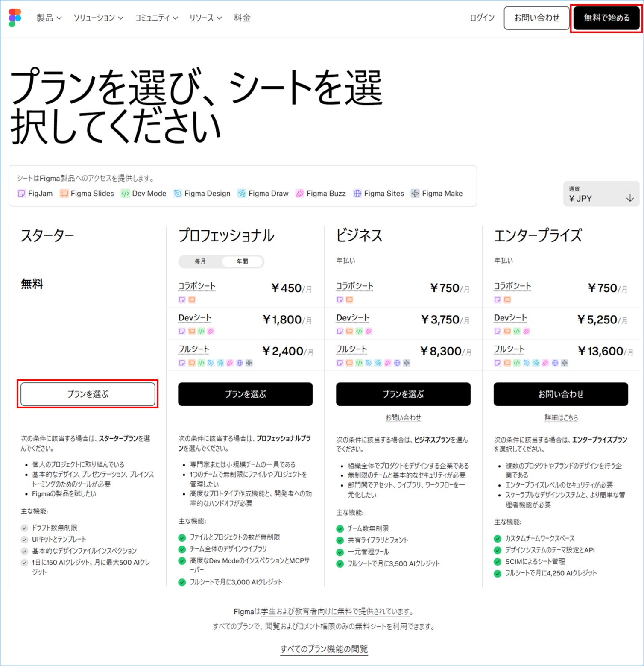The image size is (644, 666).
Task: Open the コミュニティ dropdown
Action: [x=156, y=18]
